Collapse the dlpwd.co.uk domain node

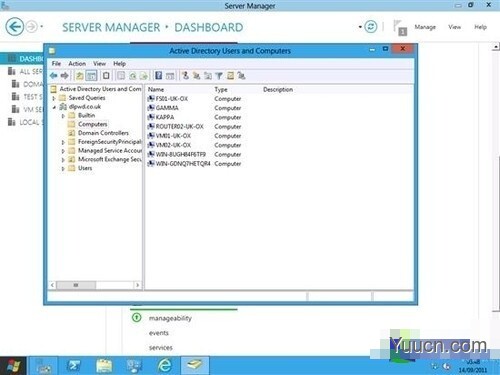click(54, 107)
